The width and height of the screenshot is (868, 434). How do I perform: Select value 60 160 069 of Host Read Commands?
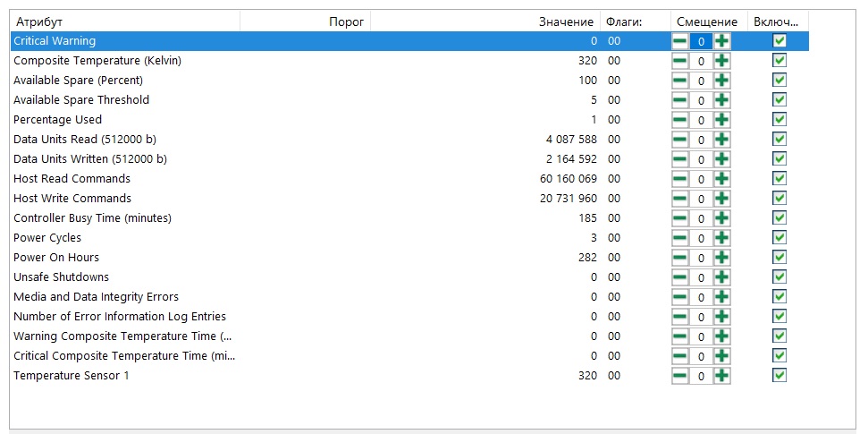569,178
